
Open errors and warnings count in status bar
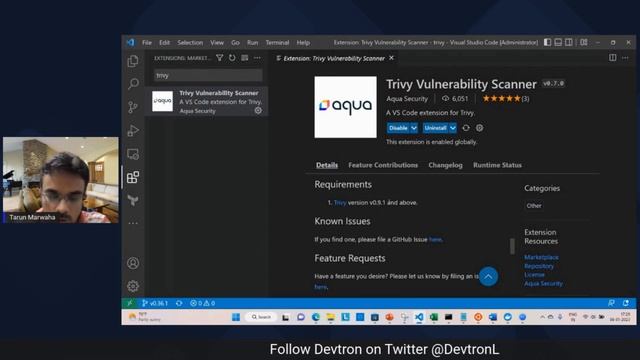[x=202, y=303]
